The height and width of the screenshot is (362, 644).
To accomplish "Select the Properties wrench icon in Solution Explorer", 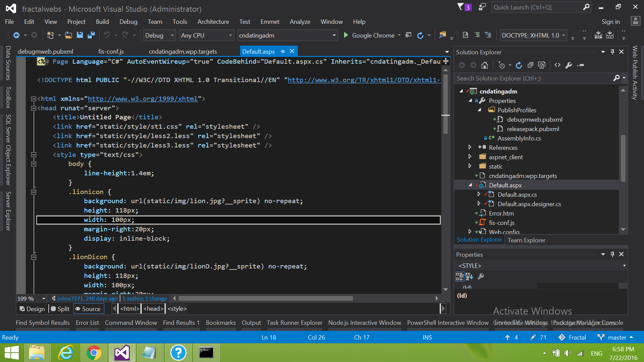I will tap(569, 65).
